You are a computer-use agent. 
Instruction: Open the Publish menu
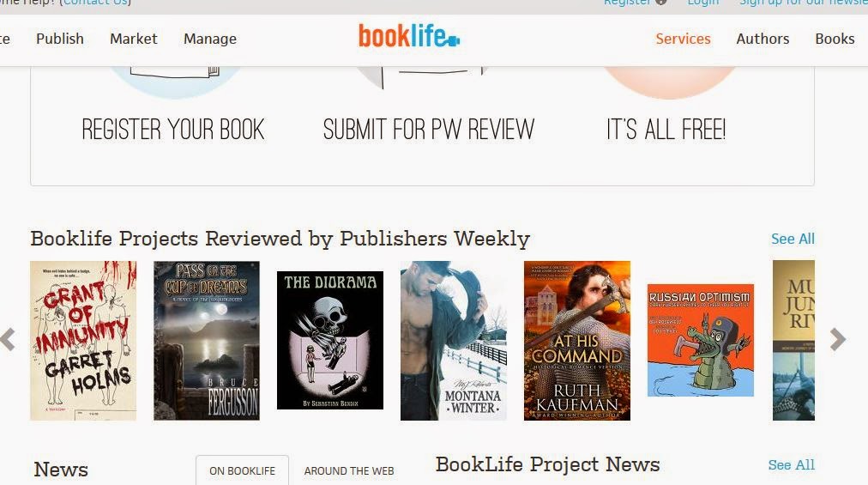coord(60,39)
